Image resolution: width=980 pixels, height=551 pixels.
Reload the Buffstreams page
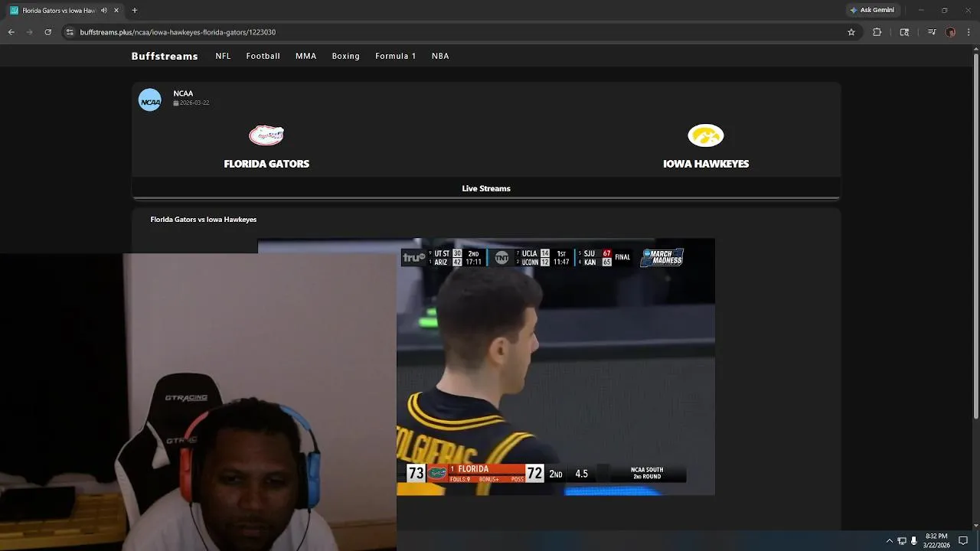coord(47,32)
